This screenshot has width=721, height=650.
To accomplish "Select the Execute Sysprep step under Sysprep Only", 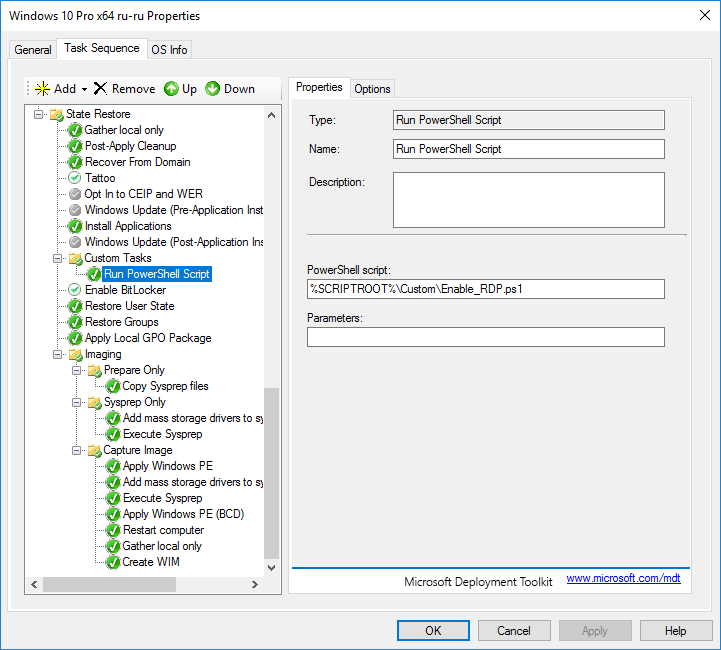I will [x=162, y=434].
